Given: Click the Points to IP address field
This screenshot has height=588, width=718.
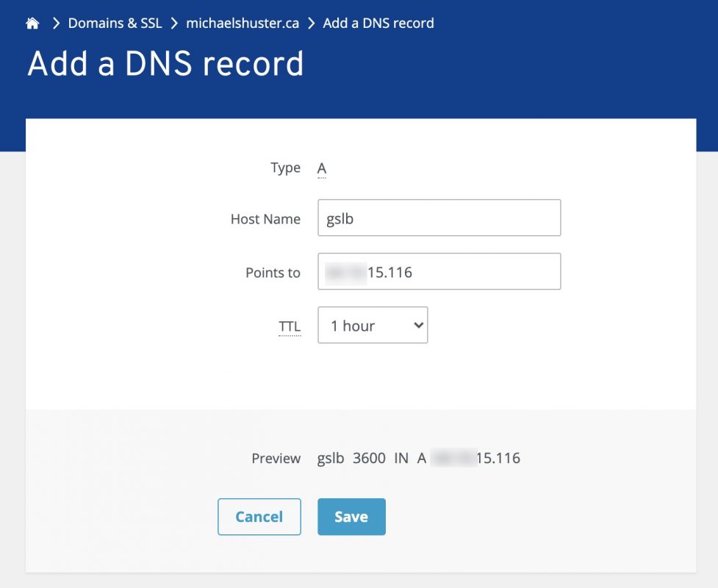Looking at the screenshot, I should (439, 271).
